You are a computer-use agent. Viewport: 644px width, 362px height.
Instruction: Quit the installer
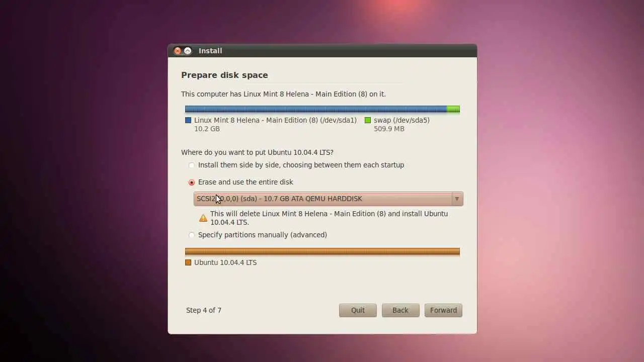358,310
